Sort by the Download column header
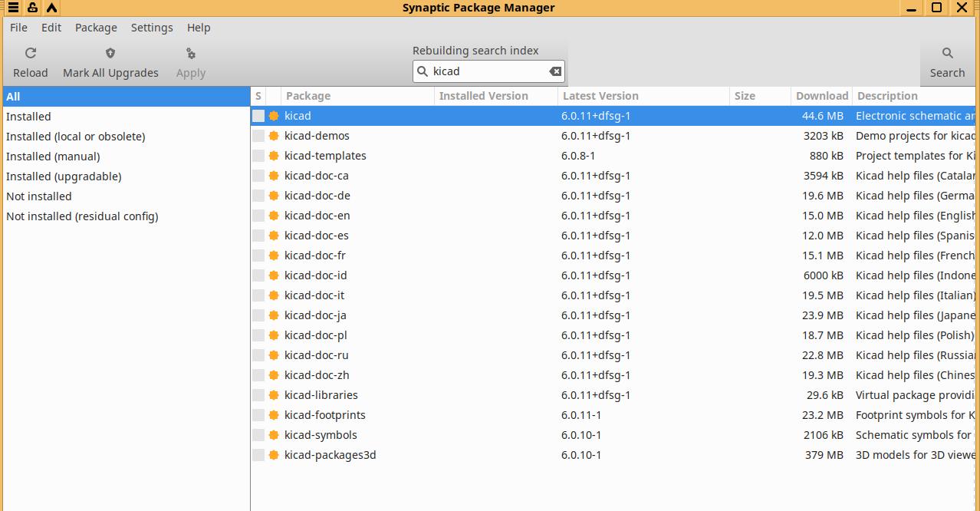The height and width of the screenshot is (511, 980). coord(821,96)
